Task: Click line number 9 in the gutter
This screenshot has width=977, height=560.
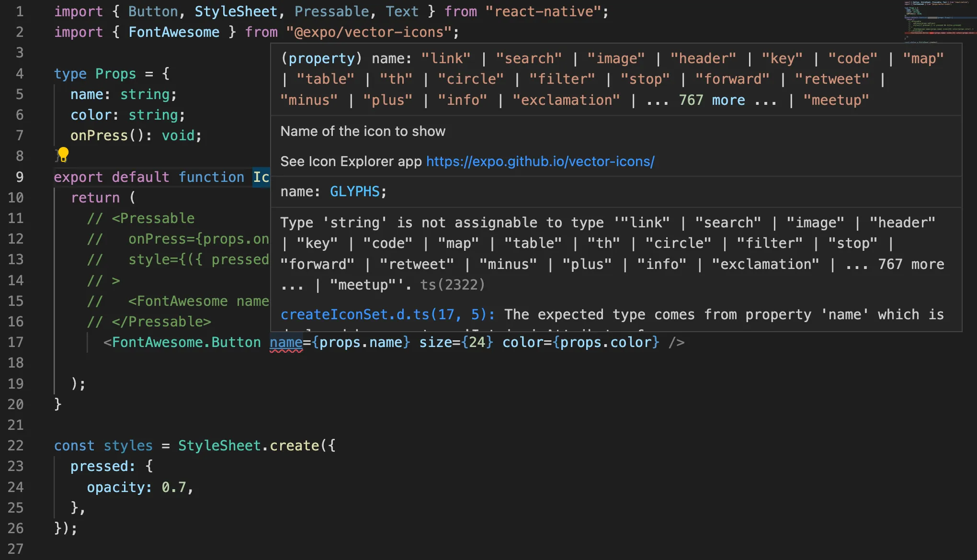Action: coord(19,177)
